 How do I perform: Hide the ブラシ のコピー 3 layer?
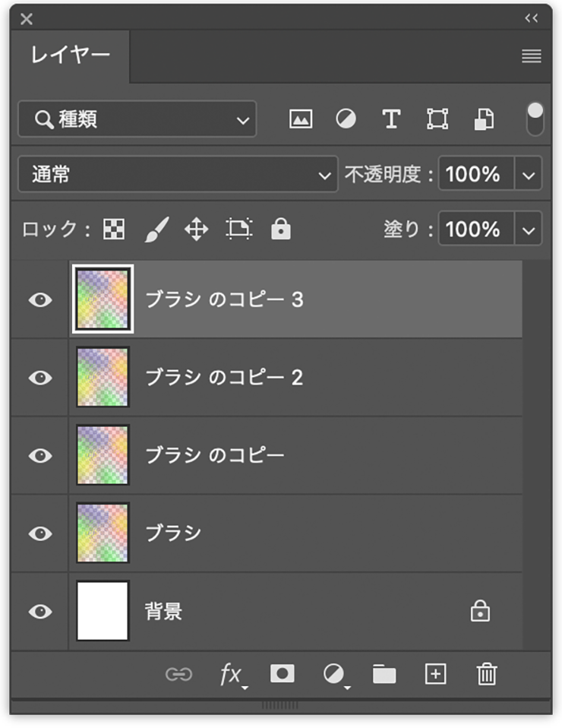(39, 300)
